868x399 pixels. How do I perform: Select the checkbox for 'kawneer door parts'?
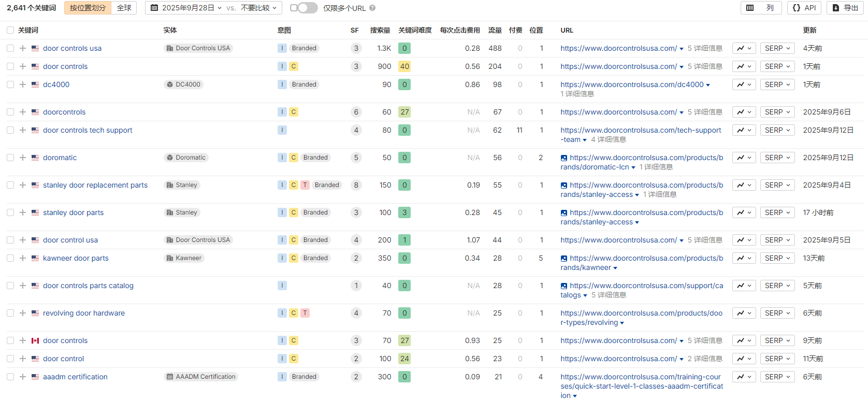(x=10, y=258)
